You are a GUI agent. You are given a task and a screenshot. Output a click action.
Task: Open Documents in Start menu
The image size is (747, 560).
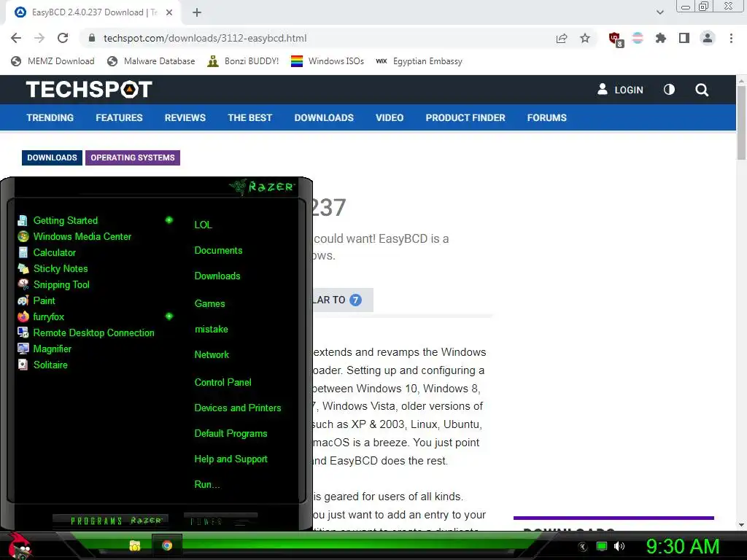(x=218, y=251)
